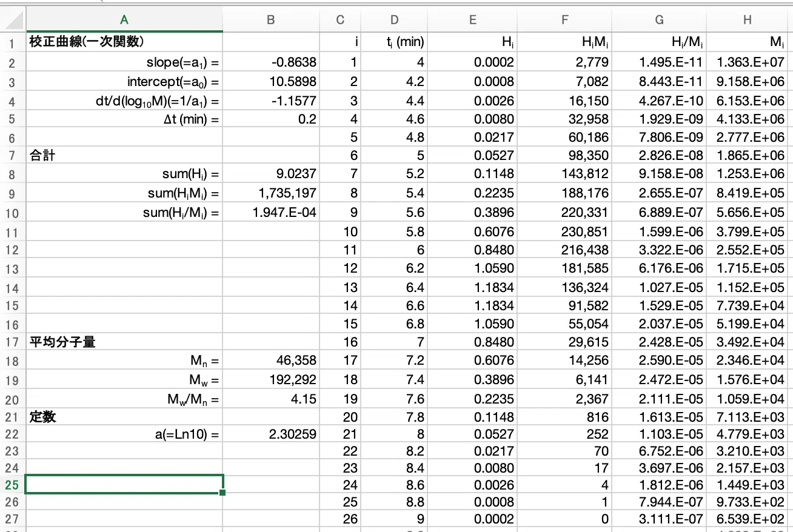Select column H header
Screen dimensions: 793x532
pyautogui.click(x=748, y=20)
